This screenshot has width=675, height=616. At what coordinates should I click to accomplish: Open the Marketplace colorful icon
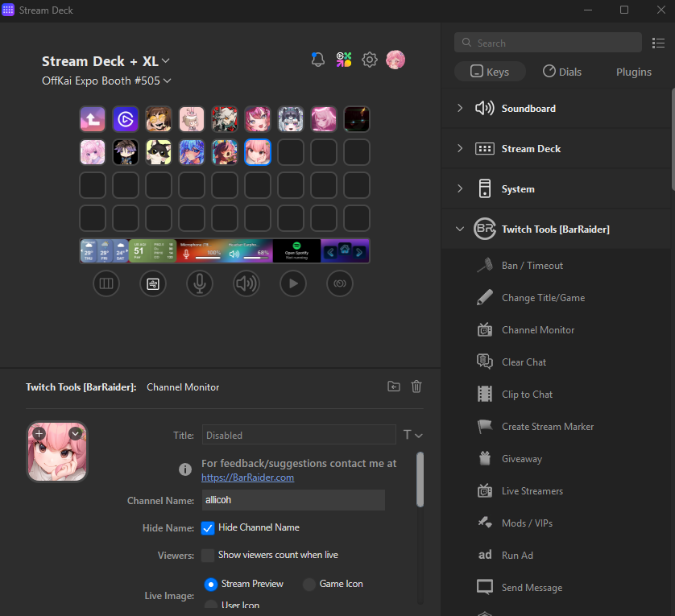tap(344, 60)
